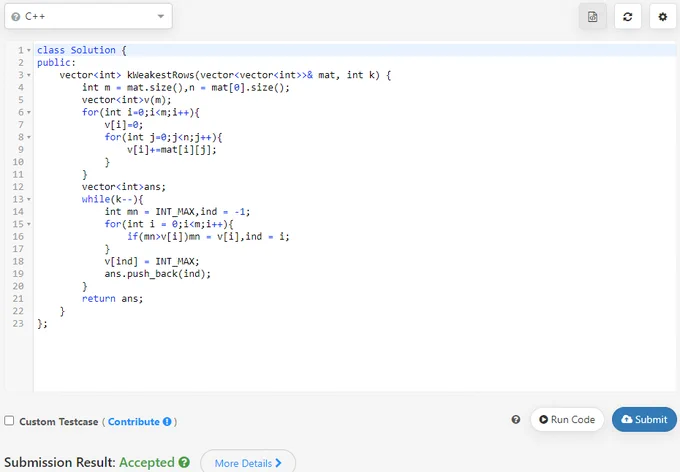Click the 'public:' line of code

pyautogui.click(x=56, y=63)
